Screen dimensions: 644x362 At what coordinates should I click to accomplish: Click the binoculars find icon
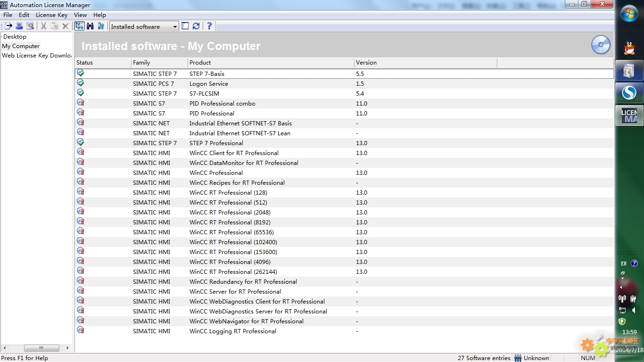click(x=90, y=26)
